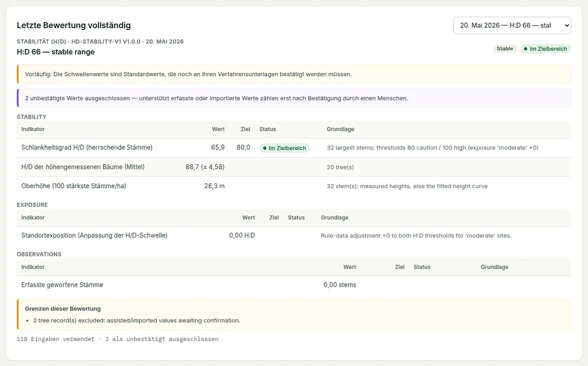Click the 'Im Zielbereich' status in the Schlankheitsgrad row
The image size is (588, 366).
[x=285, y=148]
